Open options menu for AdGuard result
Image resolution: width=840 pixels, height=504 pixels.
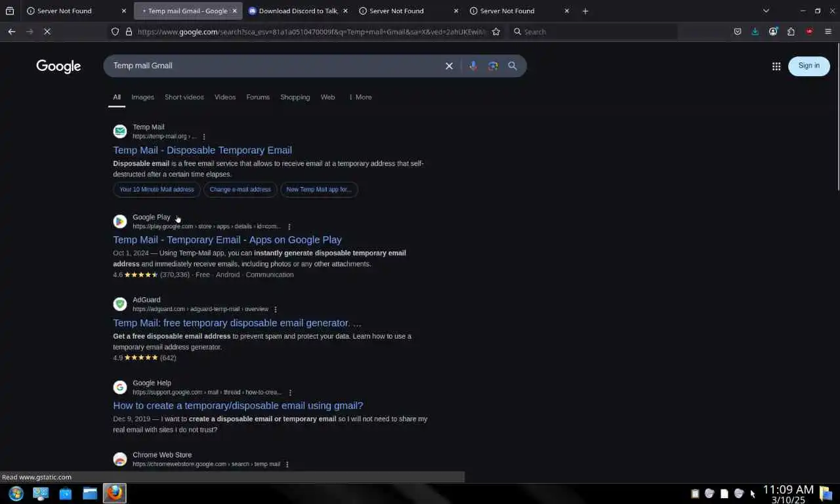276,309
